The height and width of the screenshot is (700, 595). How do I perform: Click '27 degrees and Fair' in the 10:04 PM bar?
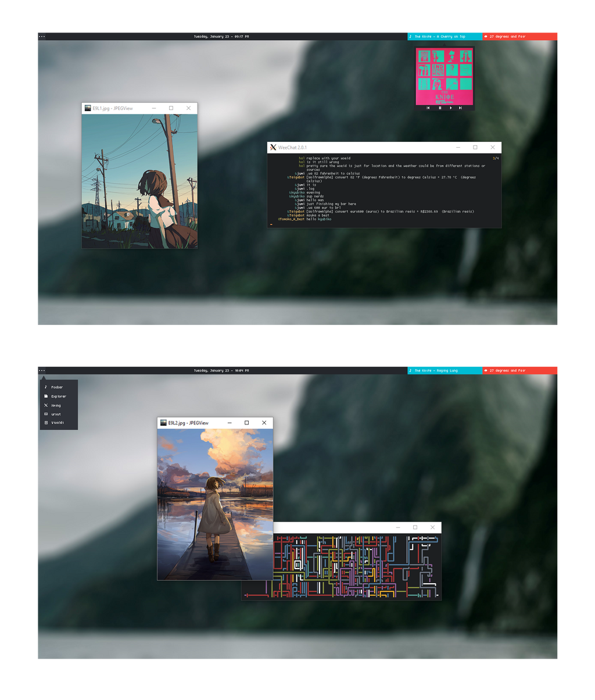point(507,370)
